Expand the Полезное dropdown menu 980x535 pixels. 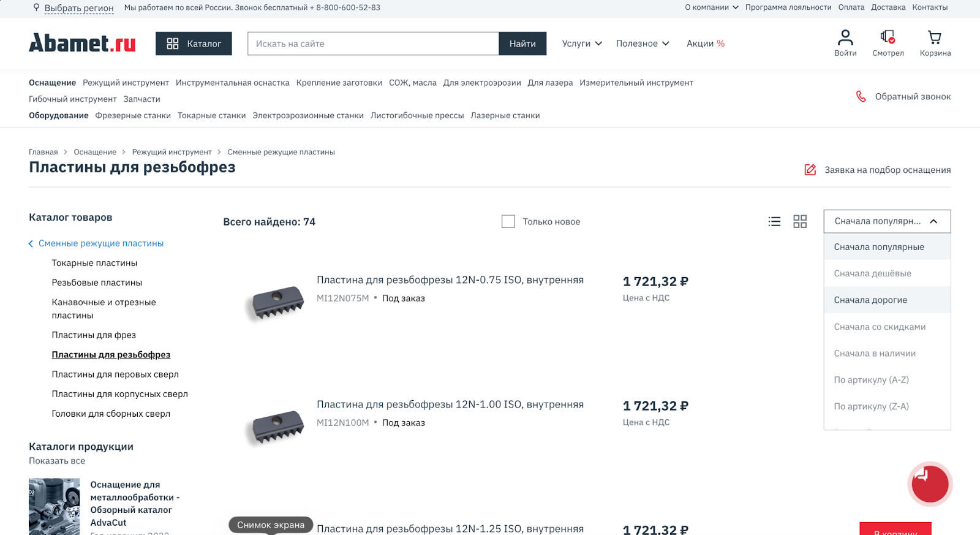pos(643,44)
